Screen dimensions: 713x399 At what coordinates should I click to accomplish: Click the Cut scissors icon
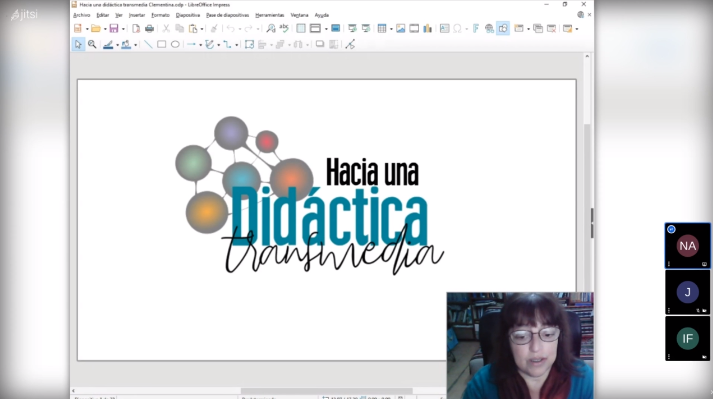166,29
